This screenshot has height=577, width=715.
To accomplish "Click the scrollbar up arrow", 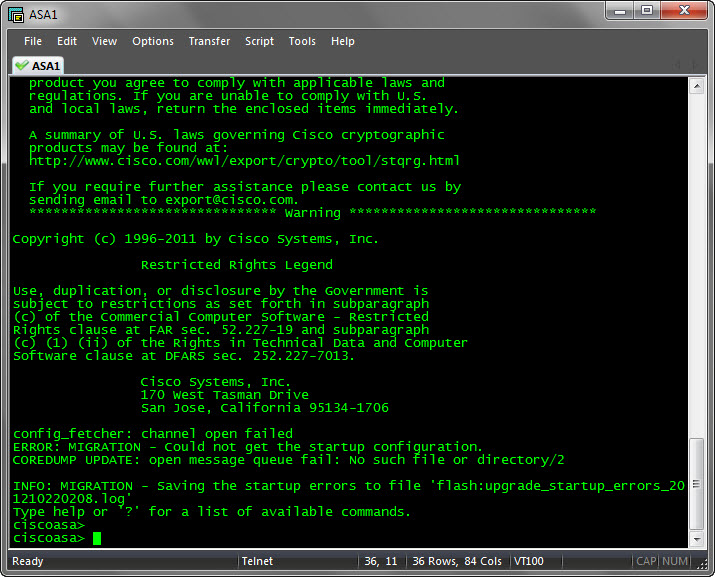I will 696,86.
